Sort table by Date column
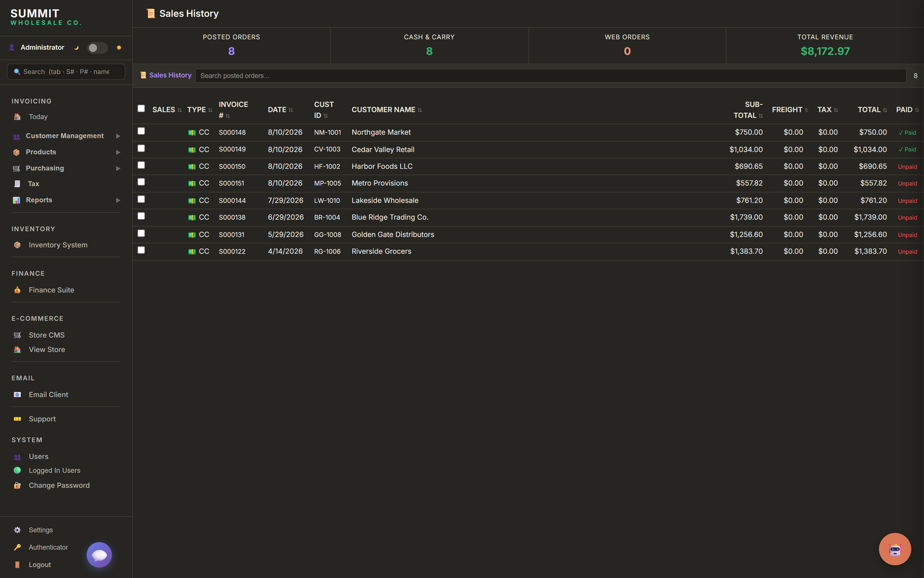Image resolution: width=924 pixels, height=578 pixels. [x=280, y=110]
